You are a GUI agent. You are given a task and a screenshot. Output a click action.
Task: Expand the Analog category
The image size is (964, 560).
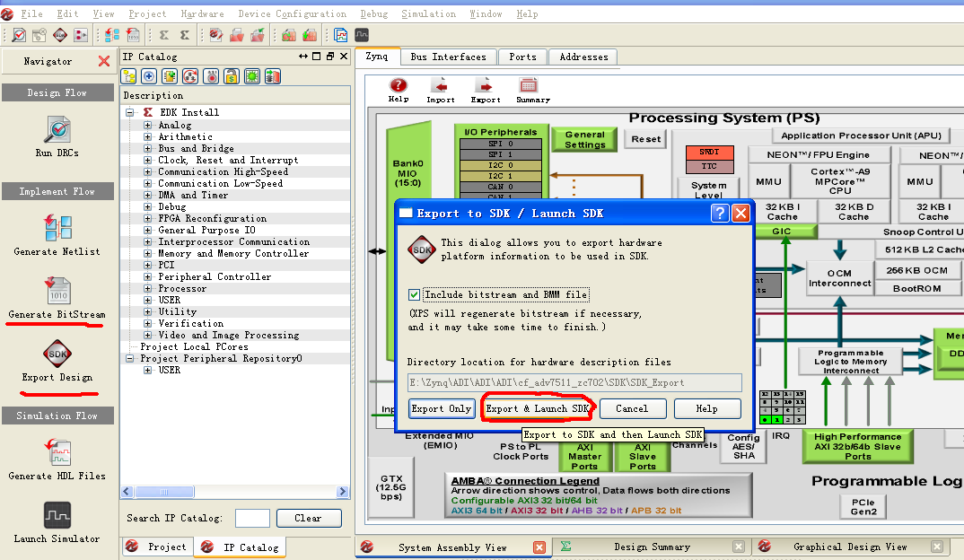pos(147,125)
